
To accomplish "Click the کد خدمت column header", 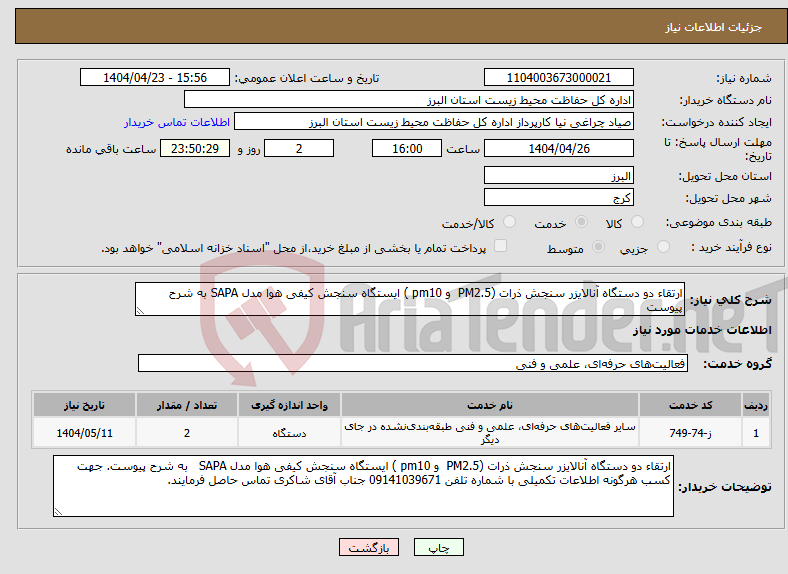I will (x=691, y=405).
